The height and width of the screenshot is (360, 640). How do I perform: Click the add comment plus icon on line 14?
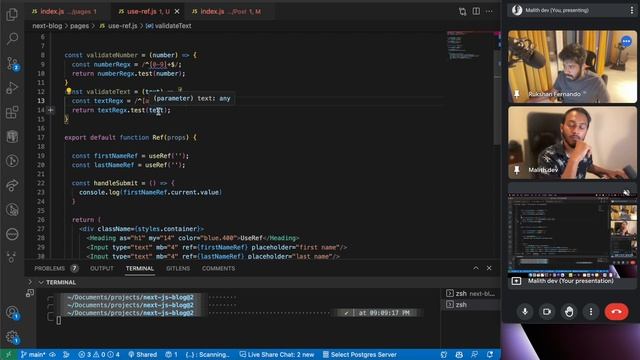pyautogui.click(x=51, y=110)
